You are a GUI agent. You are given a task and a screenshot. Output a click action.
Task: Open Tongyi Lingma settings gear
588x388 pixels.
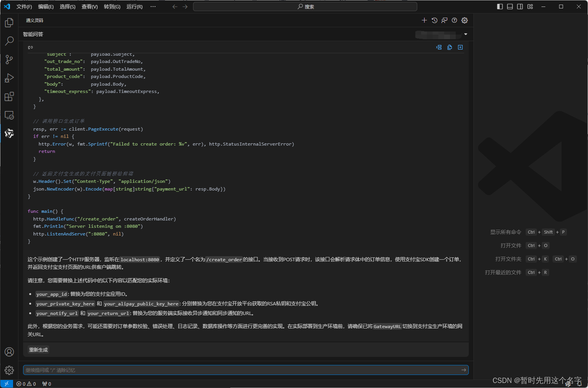pos(465,20)
